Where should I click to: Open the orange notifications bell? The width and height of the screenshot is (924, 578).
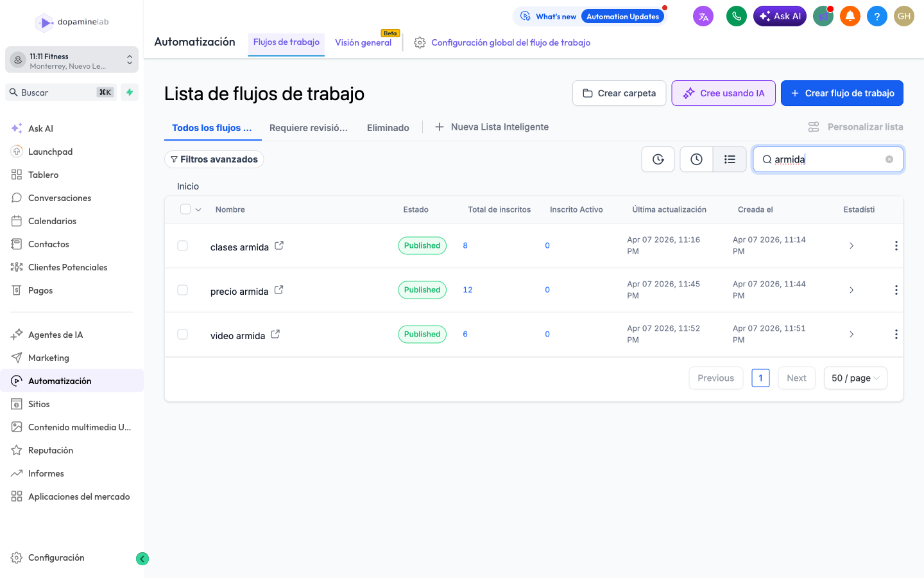(x=850, y=17)
